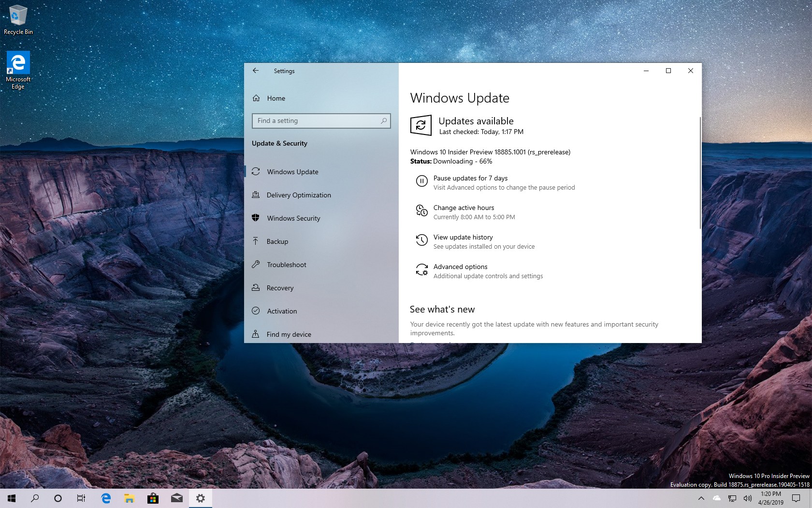812x508 pixels.
Task: Go back with Settings back arrow
Action: [x=256, y=71]
